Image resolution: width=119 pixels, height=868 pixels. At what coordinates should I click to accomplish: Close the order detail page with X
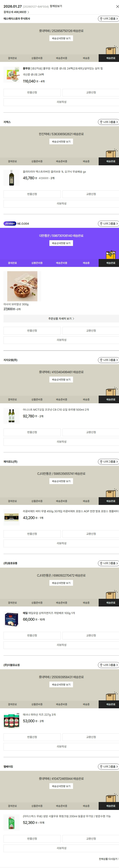pyautogui.click(x=117, y=6)
